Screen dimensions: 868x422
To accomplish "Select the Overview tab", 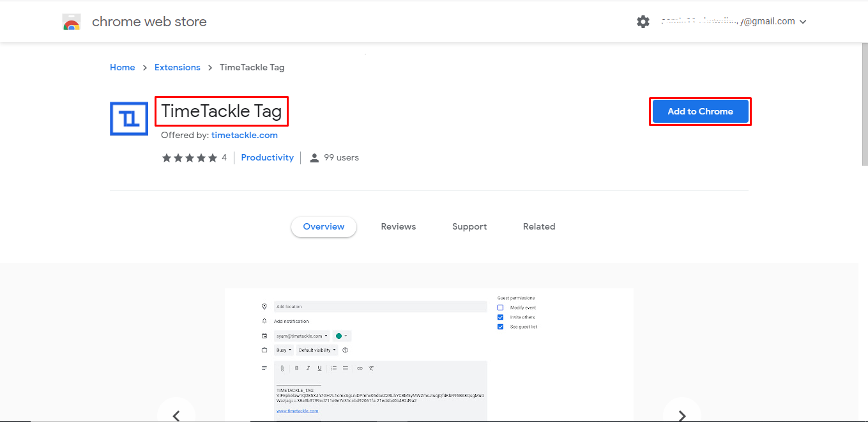I will (324, 227).
